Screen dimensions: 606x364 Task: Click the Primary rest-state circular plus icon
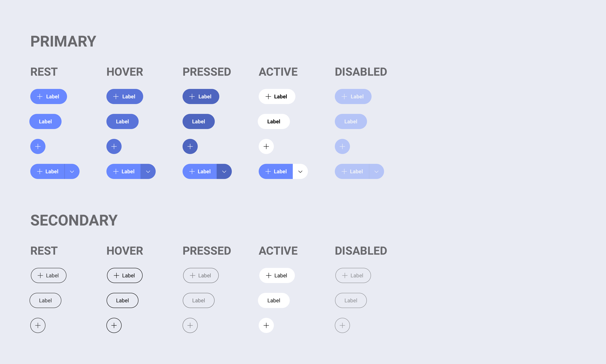coord(38,146)
